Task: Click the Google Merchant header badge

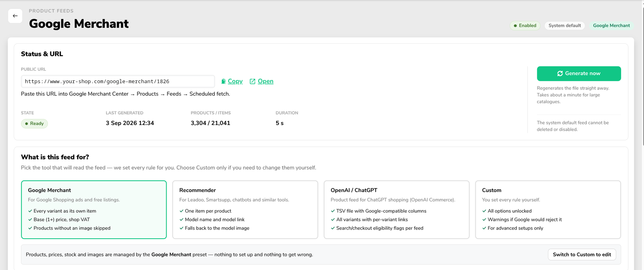Action: (611, 26)
